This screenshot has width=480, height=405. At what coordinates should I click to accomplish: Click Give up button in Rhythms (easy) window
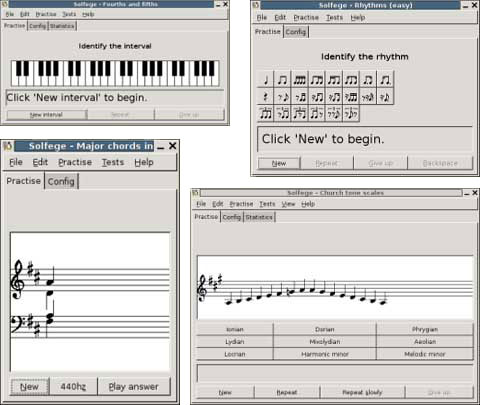[x=381, y=163]
